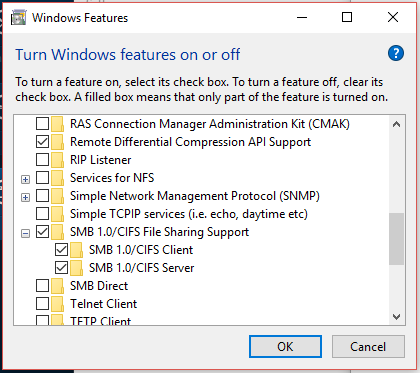Expand Simple Network Management Protocol node
420x373 pixels.
coord(25,197)
